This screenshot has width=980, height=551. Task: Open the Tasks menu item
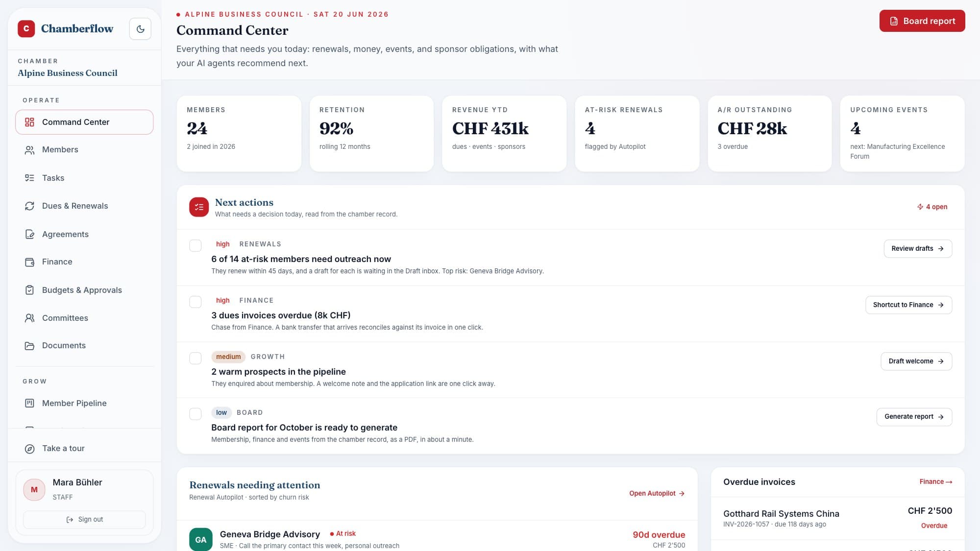(x=84, y=178)
